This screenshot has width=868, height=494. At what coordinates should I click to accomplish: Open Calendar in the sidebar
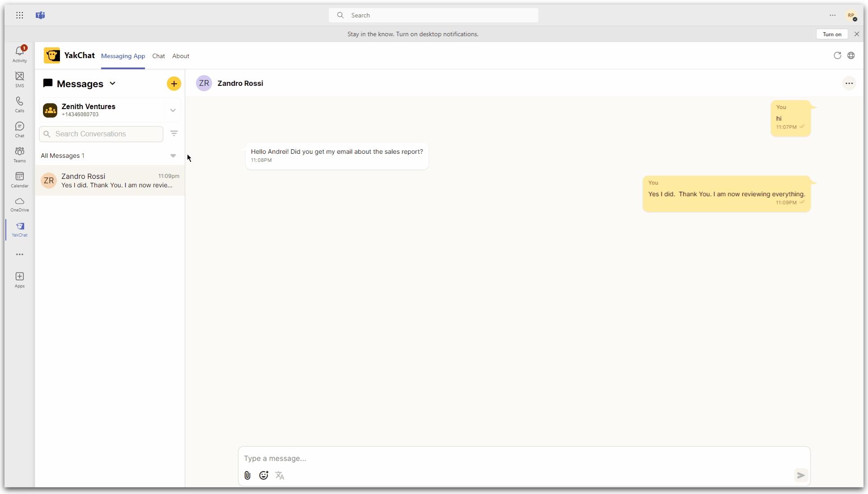(x=20, y=180)
